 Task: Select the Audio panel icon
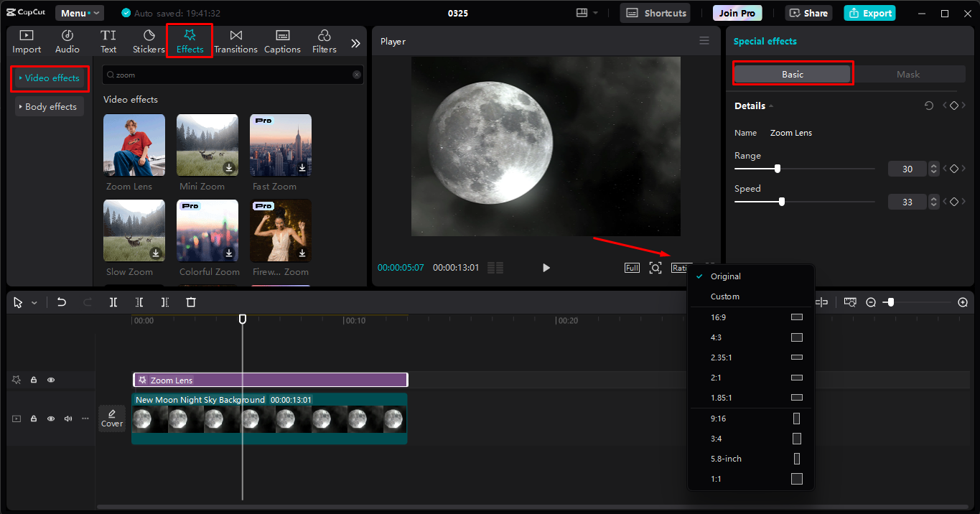67,40
